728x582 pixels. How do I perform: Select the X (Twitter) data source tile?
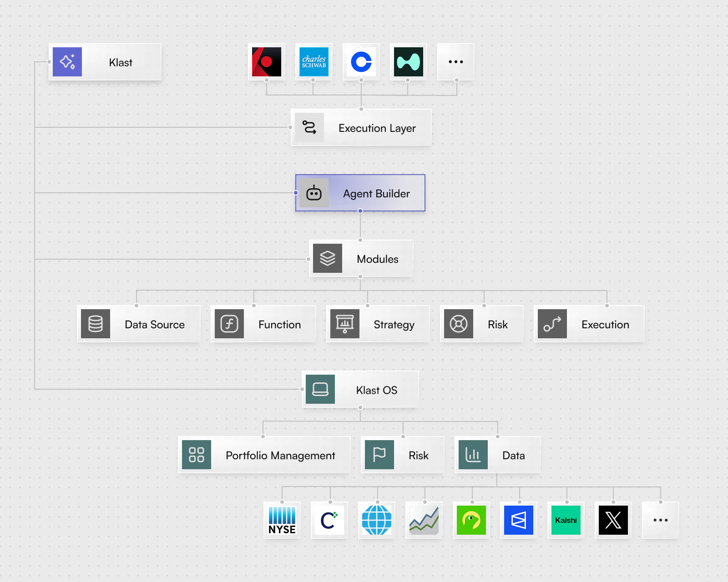tap(613, 520)
